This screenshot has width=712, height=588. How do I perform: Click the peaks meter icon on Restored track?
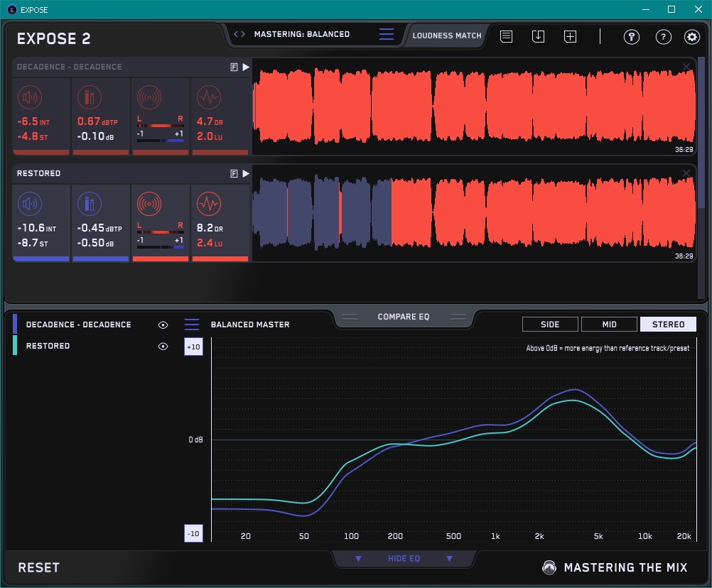click(90, 204)
